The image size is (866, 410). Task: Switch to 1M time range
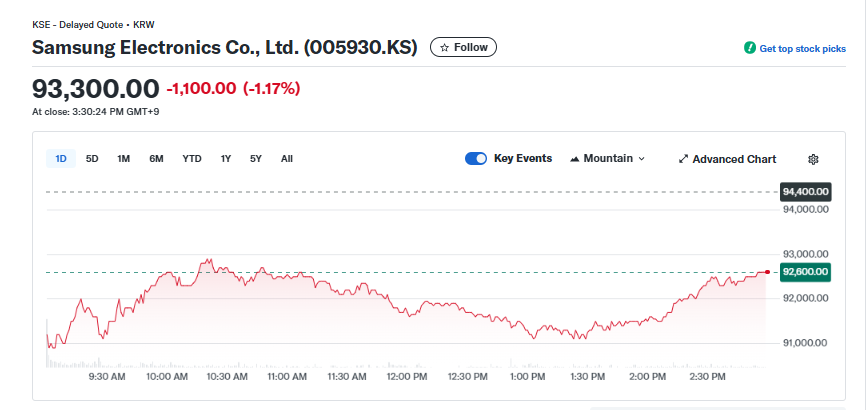coord(124,159)
